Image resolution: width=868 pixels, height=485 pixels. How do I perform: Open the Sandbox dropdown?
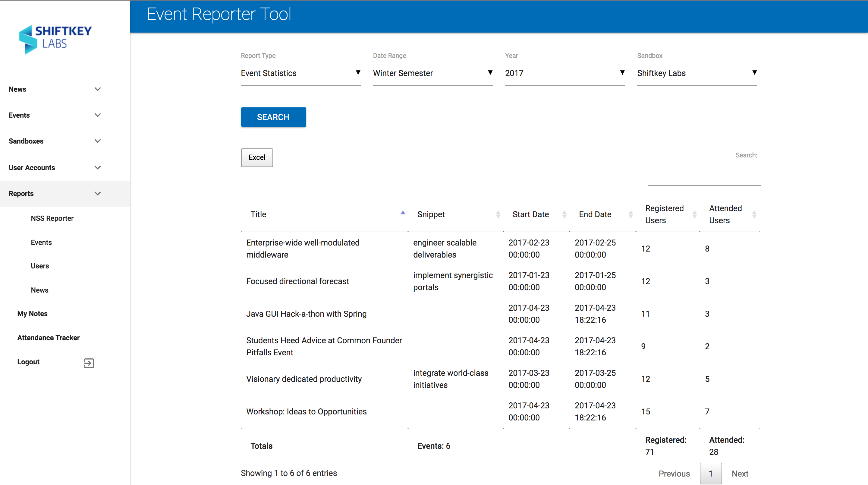(x=697, y=73)
